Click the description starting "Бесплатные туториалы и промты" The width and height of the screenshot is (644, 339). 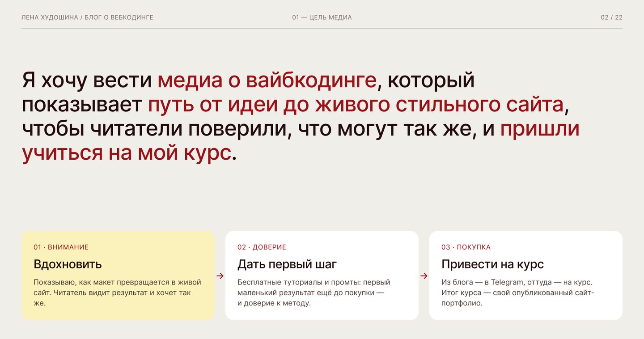pyautogui.click(x=314, y=293)
